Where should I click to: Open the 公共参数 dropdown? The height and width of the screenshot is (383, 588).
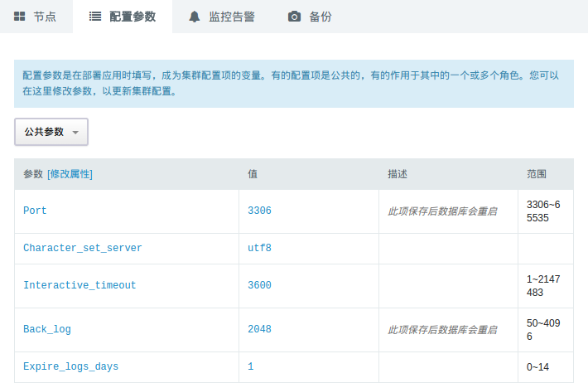(51, 132)
